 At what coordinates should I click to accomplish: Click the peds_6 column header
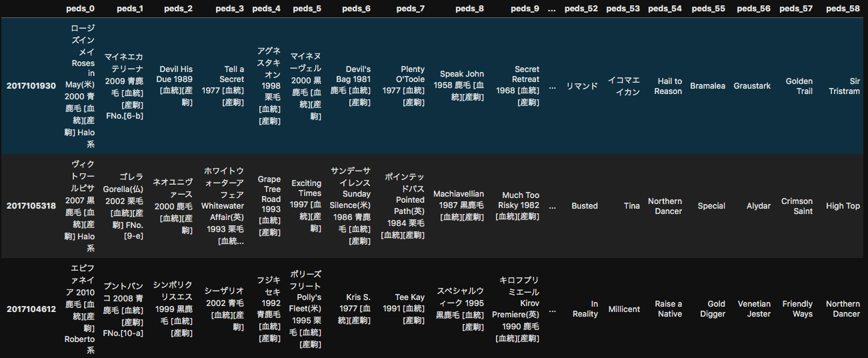[356, 9]
